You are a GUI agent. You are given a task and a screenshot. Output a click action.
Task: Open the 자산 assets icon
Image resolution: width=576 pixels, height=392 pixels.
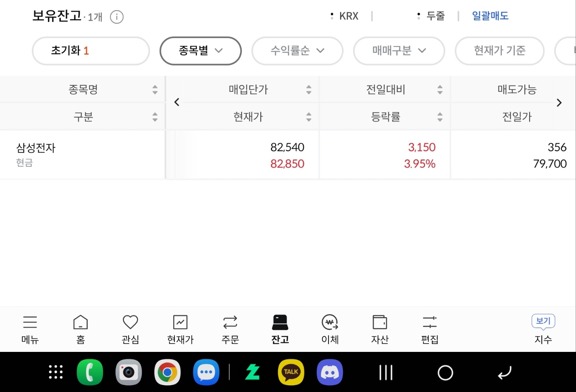click(380, 329)
